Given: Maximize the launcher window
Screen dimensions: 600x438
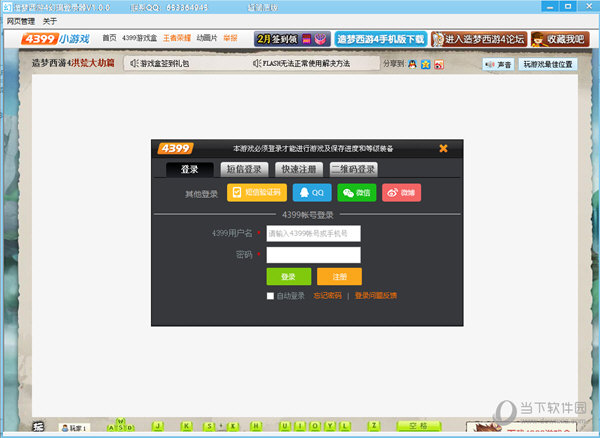Looking at the screenshot, I should click(x=568, y=7).
